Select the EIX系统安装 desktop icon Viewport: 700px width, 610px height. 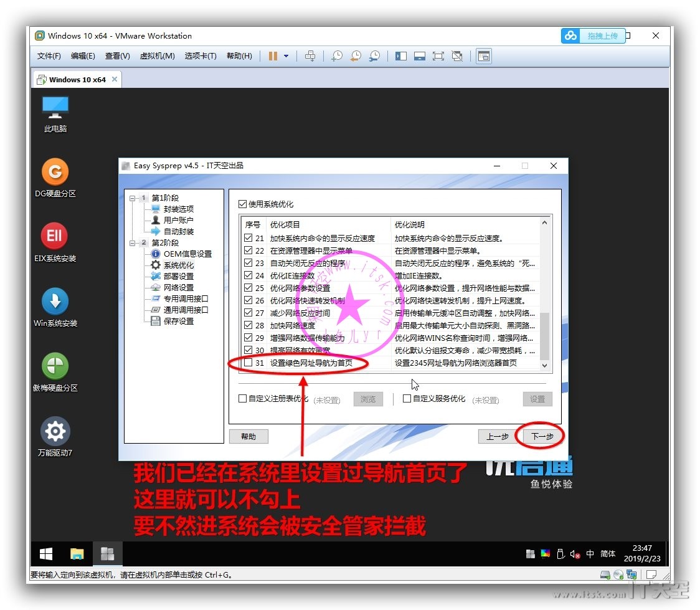coord(55,242)
